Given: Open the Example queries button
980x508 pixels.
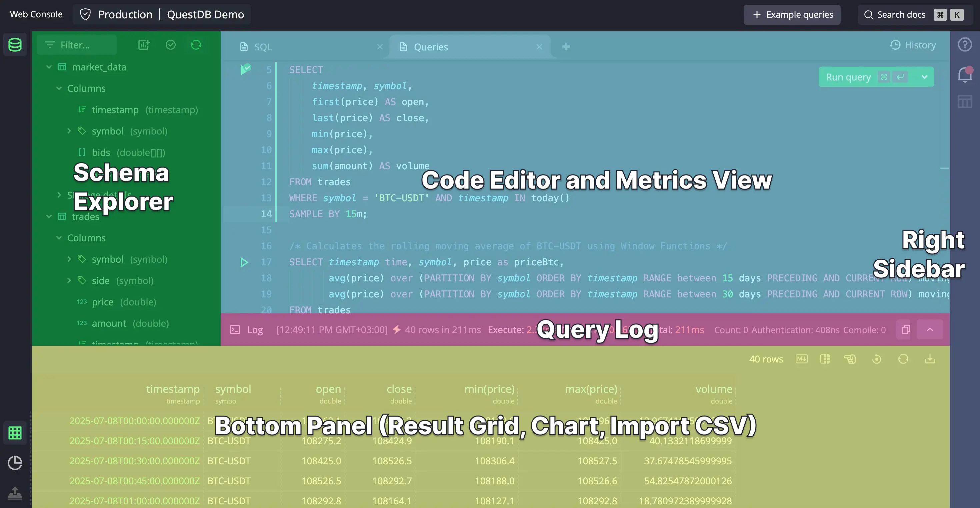Looking at the screenshot, I should click(x=792, y=14).
